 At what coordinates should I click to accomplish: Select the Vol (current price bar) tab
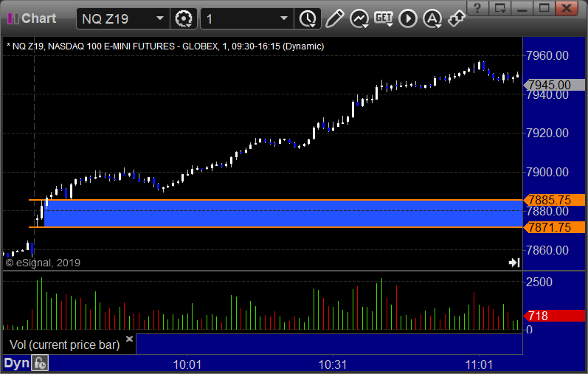pos(64,344)
